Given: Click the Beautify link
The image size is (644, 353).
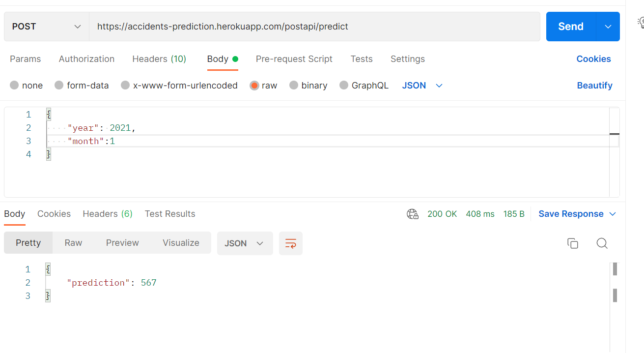Looking at the screenshot, I should pos(594,86).
